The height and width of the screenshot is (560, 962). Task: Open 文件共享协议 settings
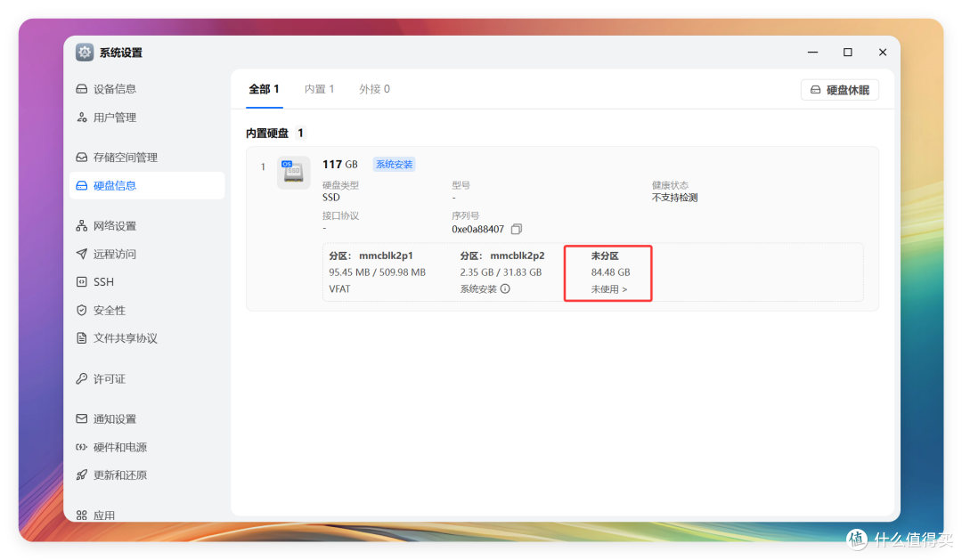(x=126, y=338)
